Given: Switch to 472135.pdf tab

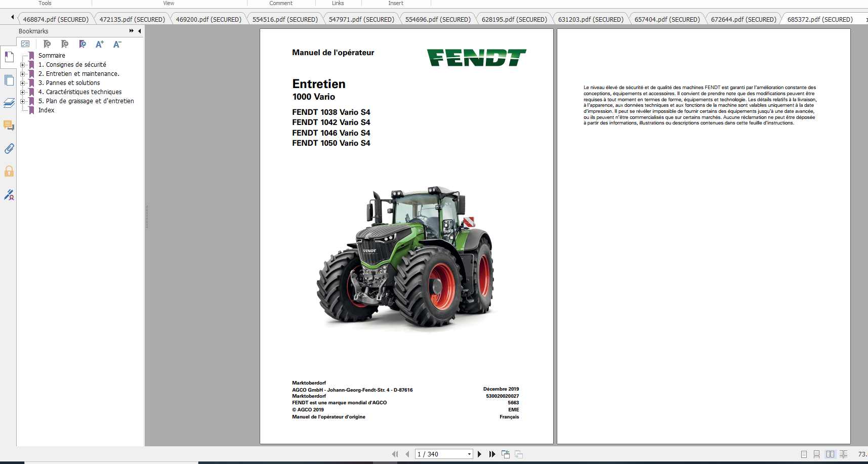Looking at the screenshot, I should coord(132,19).
